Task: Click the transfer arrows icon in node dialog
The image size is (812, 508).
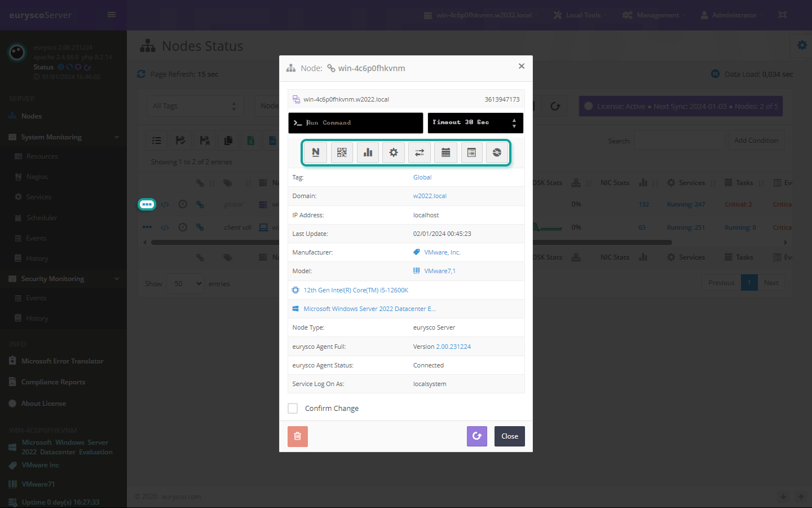Action: (x=420, y=152)
